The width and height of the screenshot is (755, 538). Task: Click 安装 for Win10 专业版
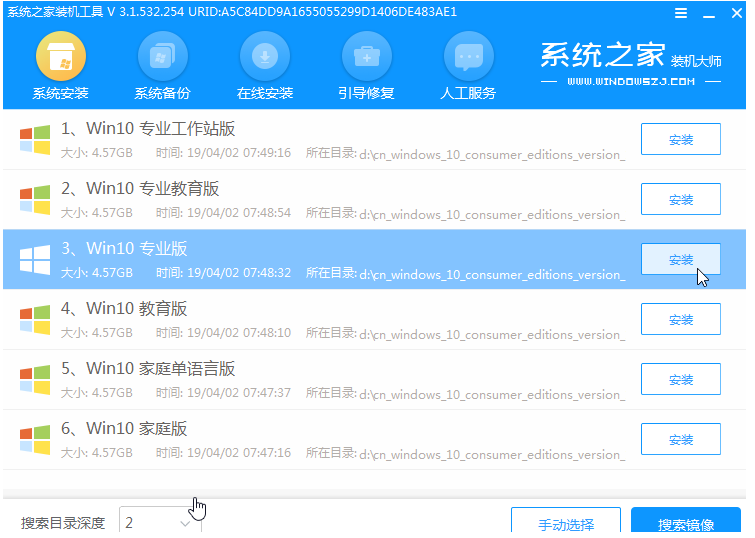coord(680,259)
